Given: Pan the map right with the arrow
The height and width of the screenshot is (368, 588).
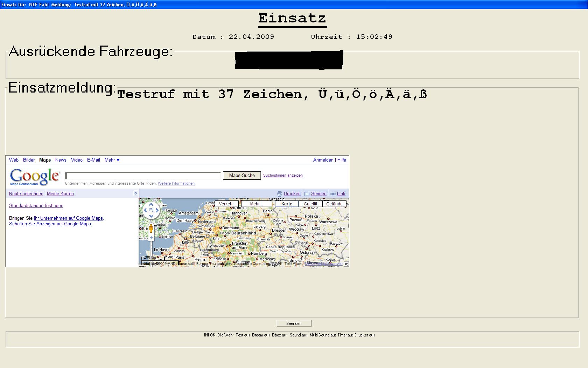Looking at the screenshot, I should (x=157, y=210).
